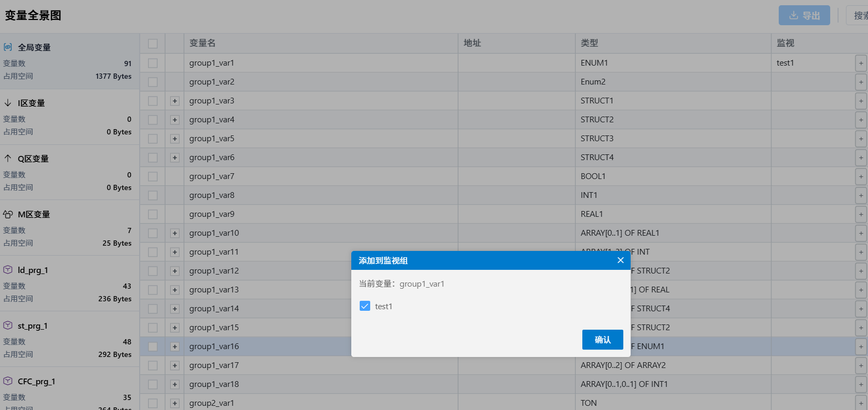The image size is (868, 410).
Task: Click the 变量名 column header
Action: [321, 44]
